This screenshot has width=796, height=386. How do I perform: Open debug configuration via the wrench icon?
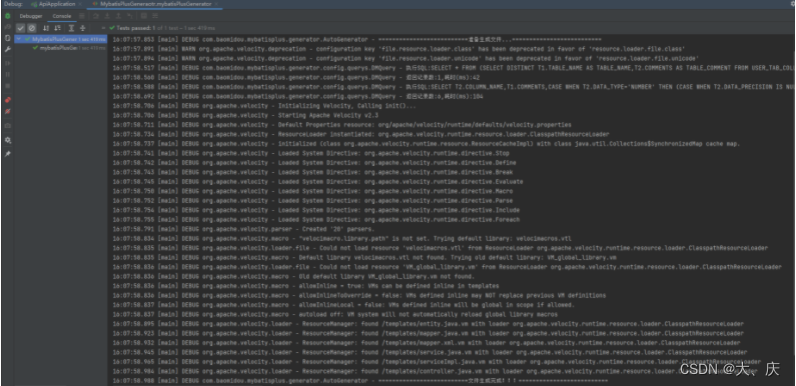point(8,49)
